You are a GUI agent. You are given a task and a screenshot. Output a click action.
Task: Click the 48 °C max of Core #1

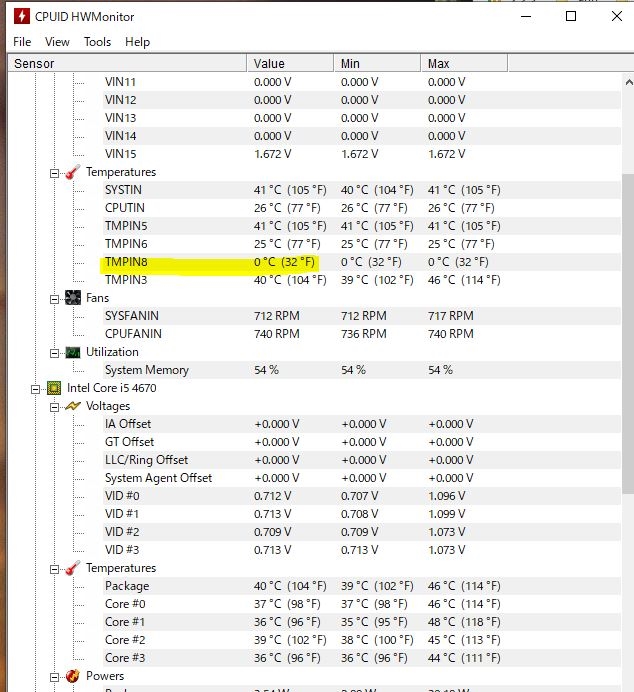click(464, 622)
